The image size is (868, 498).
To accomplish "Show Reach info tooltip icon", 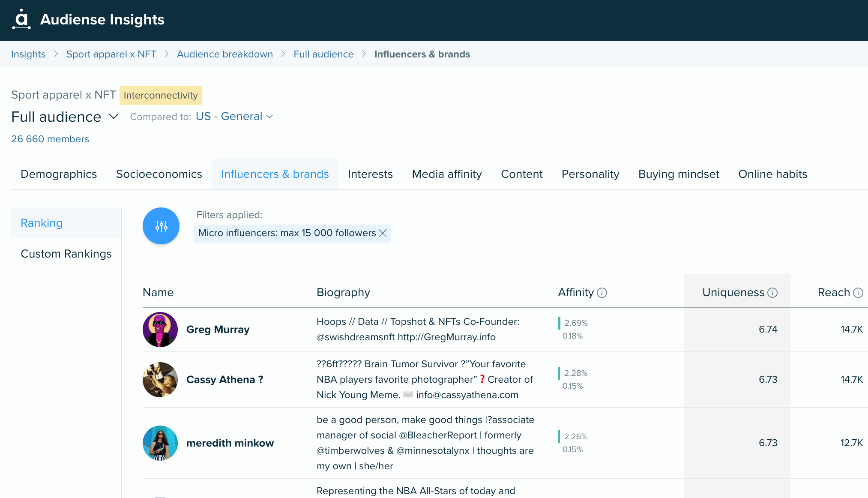I will click(x=858, y=293).
